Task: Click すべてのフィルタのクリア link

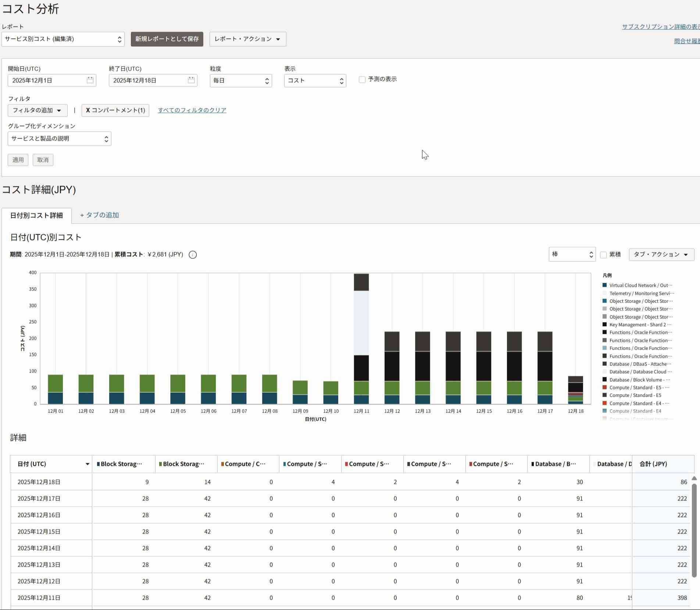Action: pos(192,110)
